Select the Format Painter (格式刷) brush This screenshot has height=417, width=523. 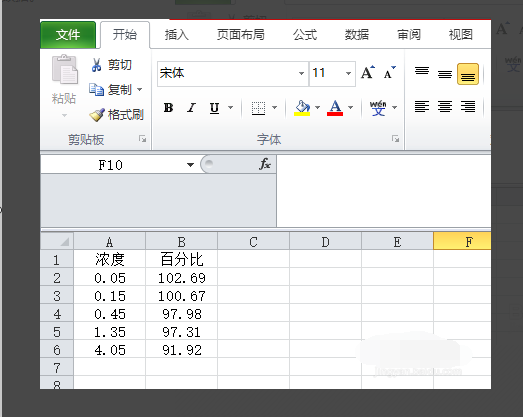point(97,115)
